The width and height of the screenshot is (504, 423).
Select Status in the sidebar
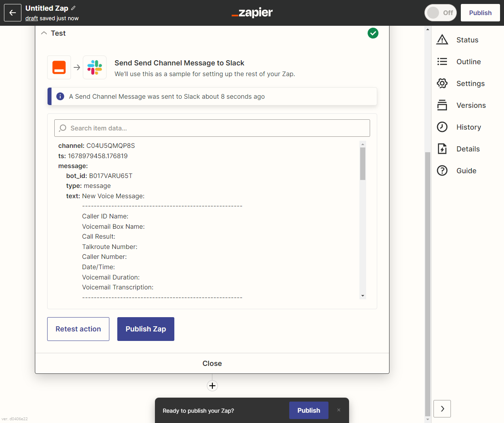(467, 40)
